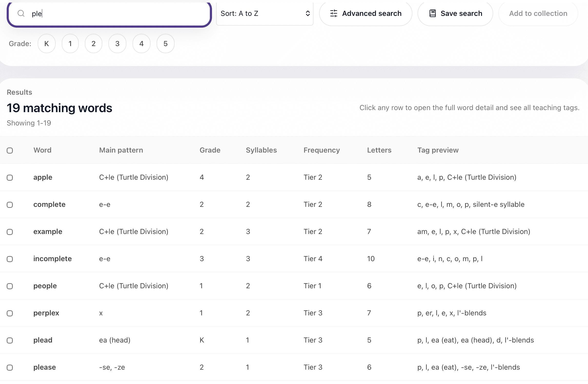Click tags 'c, e-e, l, m, o, p, silent-e syllable'
The width and height of the screenshot is (588, 384).
pyautogui.click(x=471, y=204)
